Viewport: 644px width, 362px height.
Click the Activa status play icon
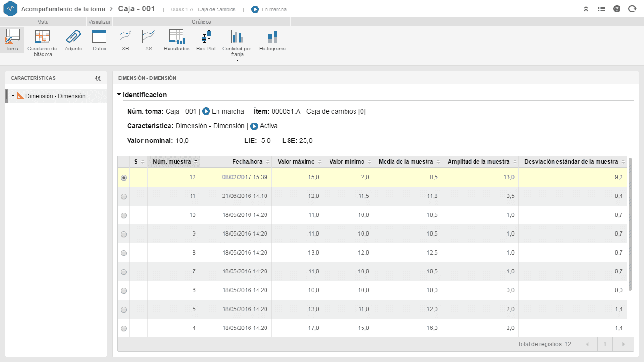pyautogui.click(x=254, y=126)
